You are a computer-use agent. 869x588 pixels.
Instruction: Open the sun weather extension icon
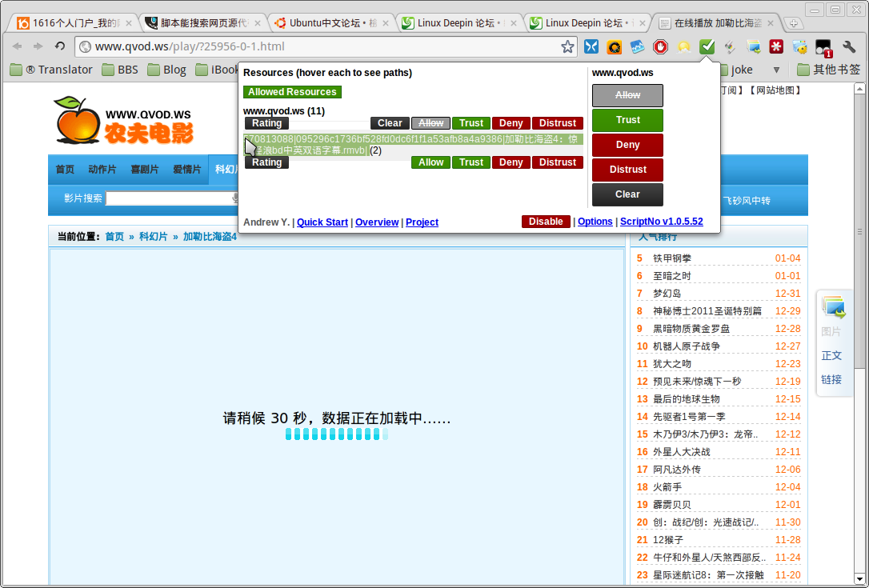coord(684,47)
